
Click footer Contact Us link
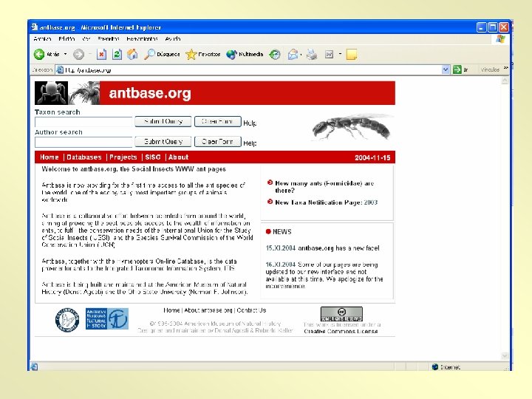click(x=251, y=310)
